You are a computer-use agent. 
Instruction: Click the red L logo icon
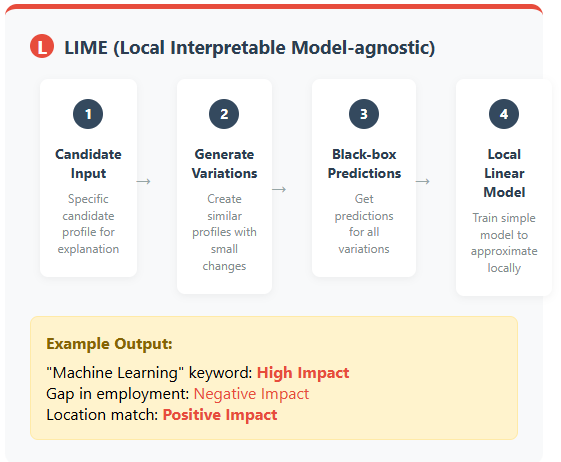click(x=42, y=46)
